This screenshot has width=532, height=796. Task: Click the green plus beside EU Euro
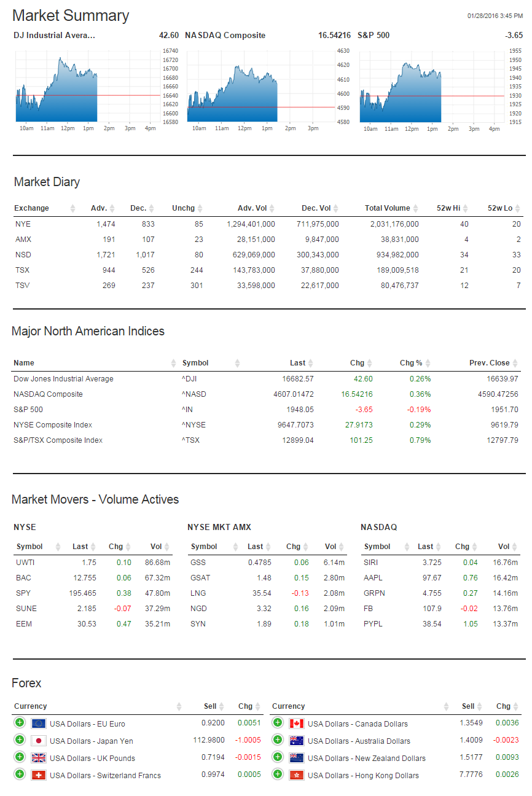pos(19,723)
